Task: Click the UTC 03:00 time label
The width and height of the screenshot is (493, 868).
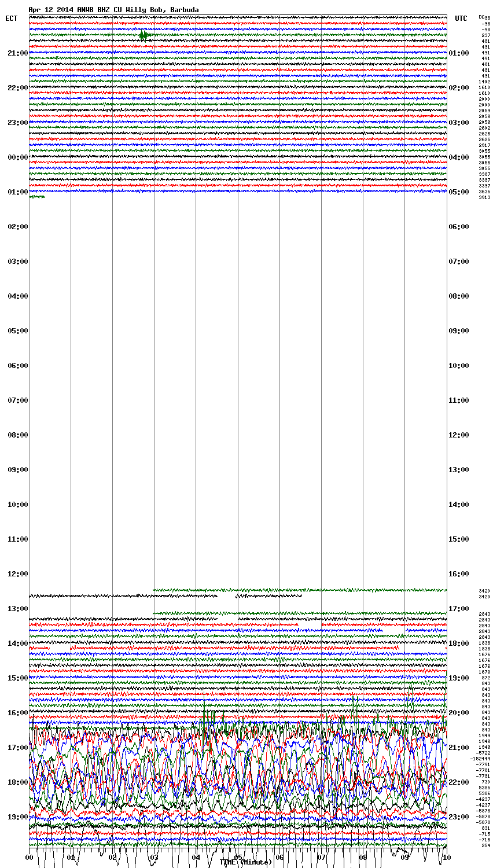Action: [x=459, y=123]
